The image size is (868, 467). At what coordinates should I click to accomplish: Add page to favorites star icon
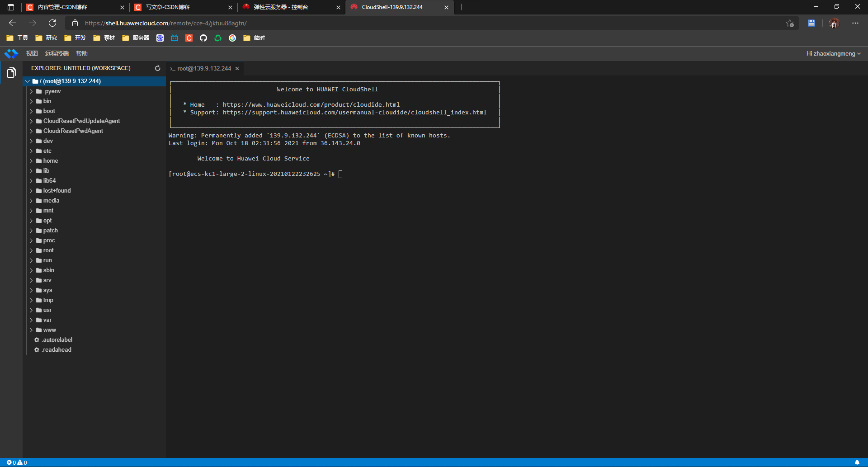coord(790,24)
